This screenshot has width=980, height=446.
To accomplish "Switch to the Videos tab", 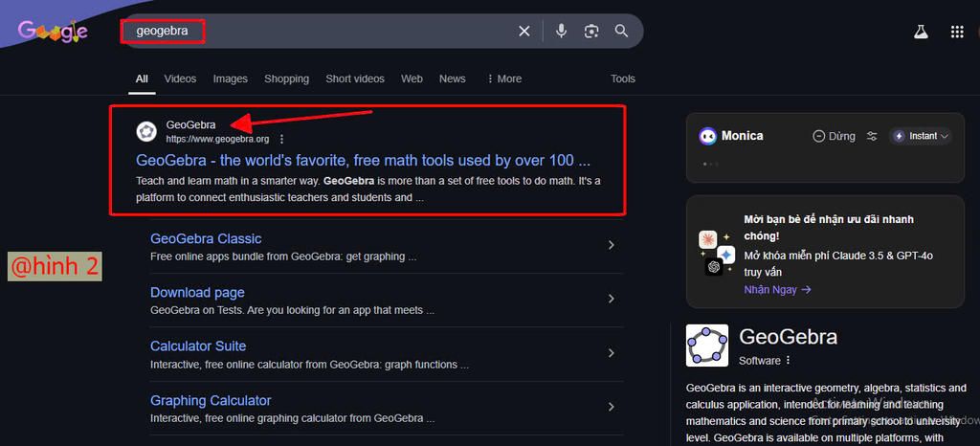I will coord(180,78).
